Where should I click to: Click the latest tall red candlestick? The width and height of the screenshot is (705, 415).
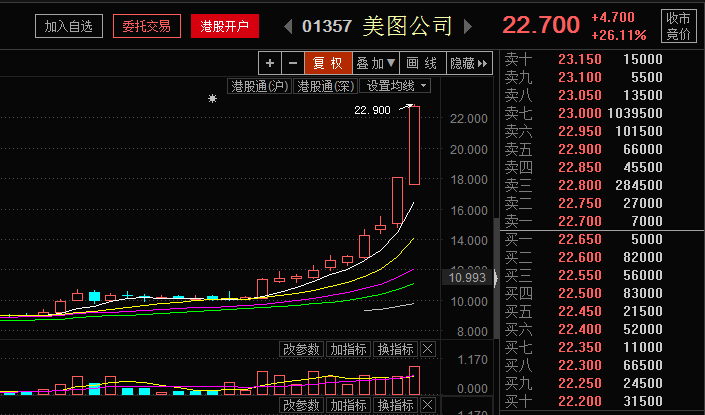coord(415,145)
